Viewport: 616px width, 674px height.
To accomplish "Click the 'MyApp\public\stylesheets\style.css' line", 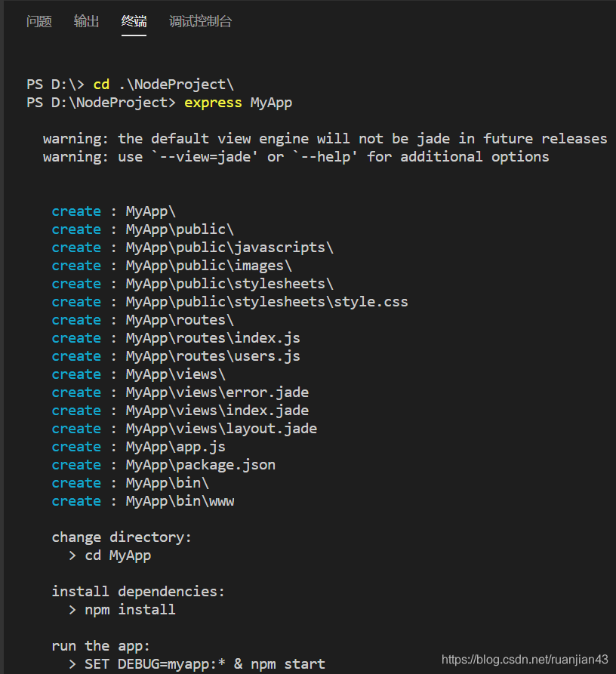I will (x=230, y=301).
